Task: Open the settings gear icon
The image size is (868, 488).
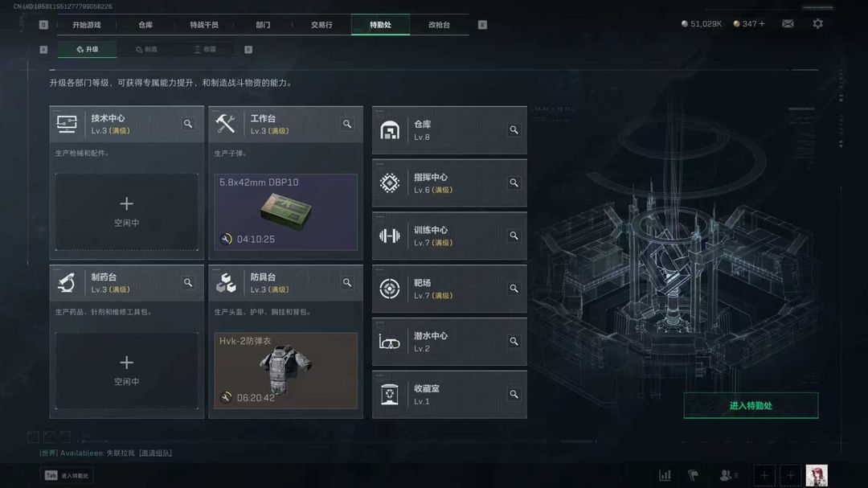Action: (x=817, y=24)
